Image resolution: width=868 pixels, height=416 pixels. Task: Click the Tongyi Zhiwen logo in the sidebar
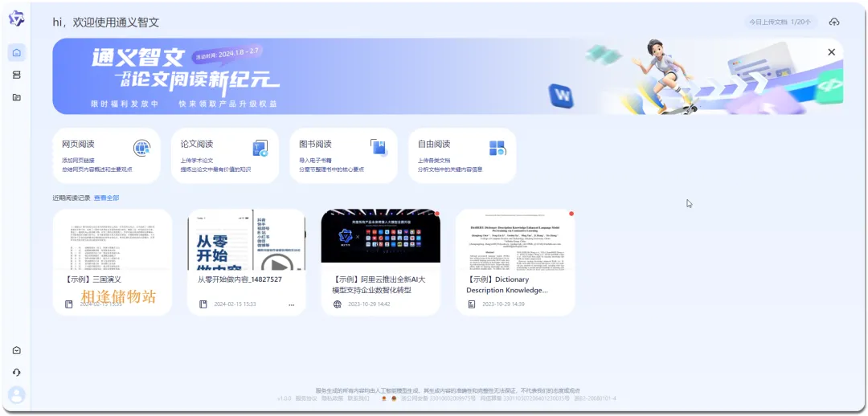click(17, 18)
